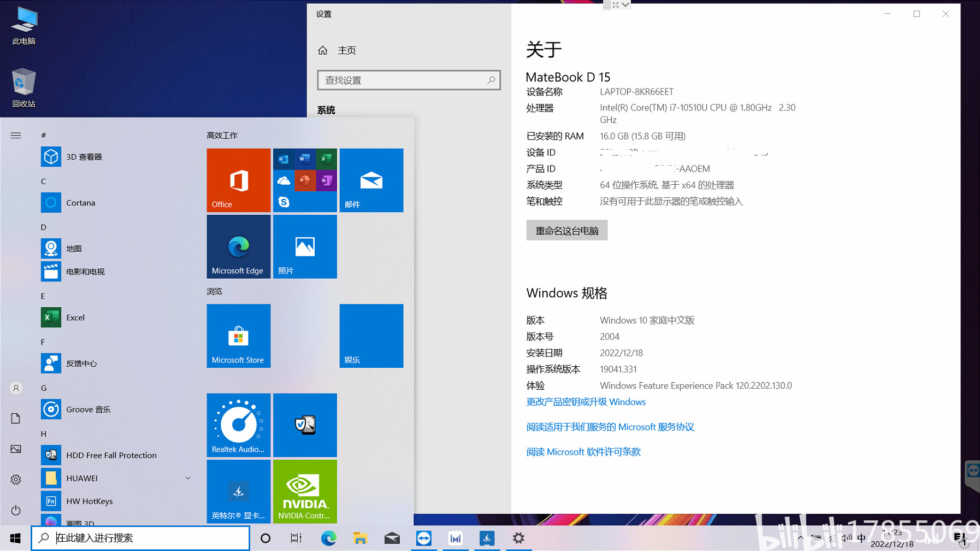The image size is (980, 551).
Task: Open the 此电脑 desktop icon
Action: tap(24, 26)
